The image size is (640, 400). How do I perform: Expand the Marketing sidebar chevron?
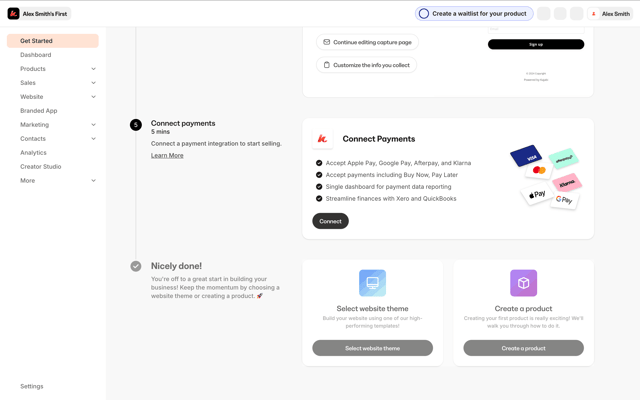(93, 124)
